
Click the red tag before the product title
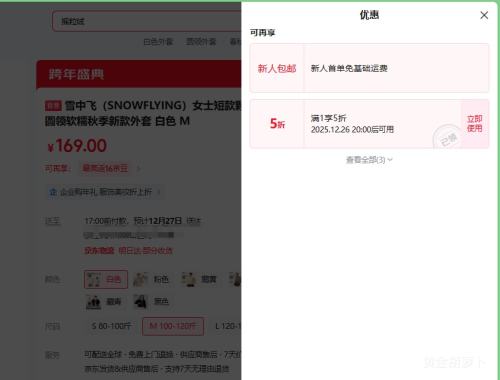tap(53, 106)
